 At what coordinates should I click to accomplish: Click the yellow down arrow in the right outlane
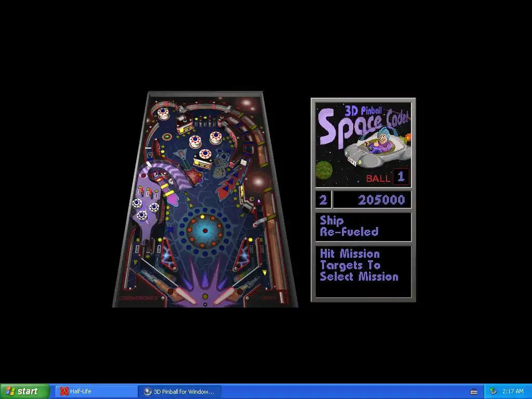point(264,272)
